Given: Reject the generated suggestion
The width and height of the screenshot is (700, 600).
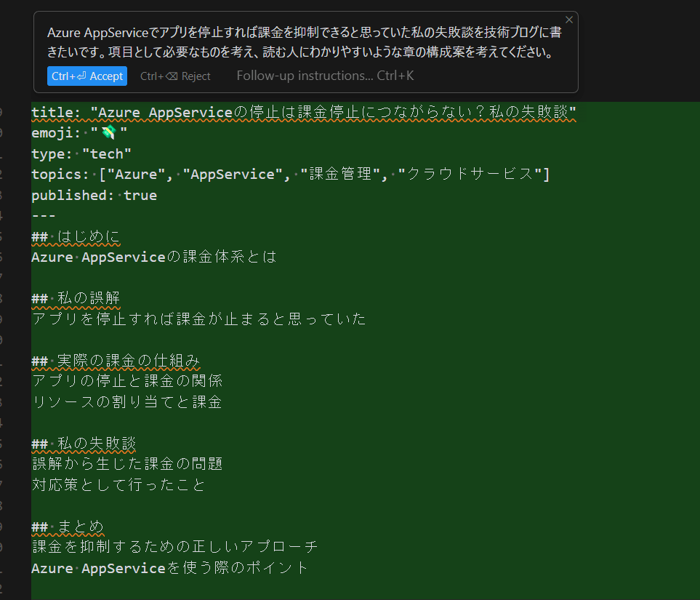Looking at the screenshot, I should (x=175, y=76).
